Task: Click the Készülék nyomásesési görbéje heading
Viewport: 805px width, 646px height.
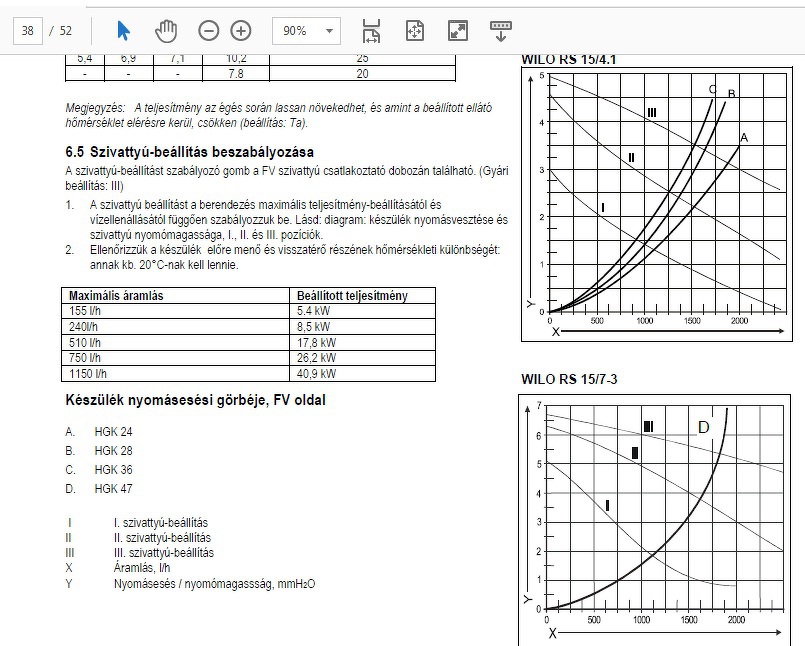Action: pos(195,400)
